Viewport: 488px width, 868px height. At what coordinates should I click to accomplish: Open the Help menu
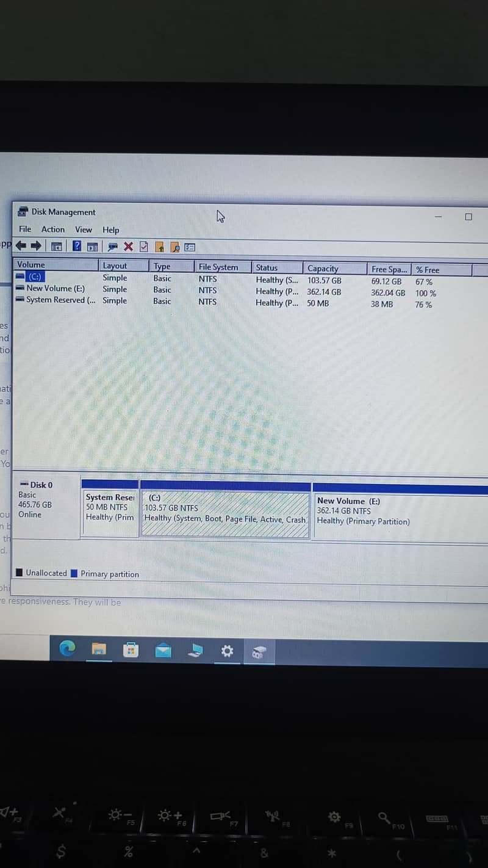[x=111, y=230]
